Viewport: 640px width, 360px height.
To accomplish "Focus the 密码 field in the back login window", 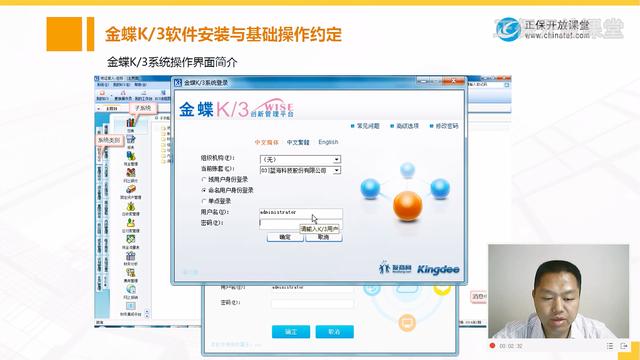I will (x=313, y=303).
